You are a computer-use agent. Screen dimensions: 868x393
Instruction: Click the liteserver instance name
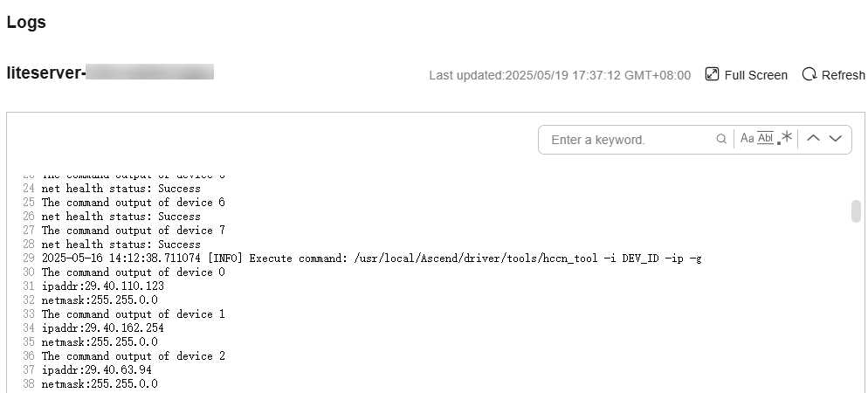(110, 72)
